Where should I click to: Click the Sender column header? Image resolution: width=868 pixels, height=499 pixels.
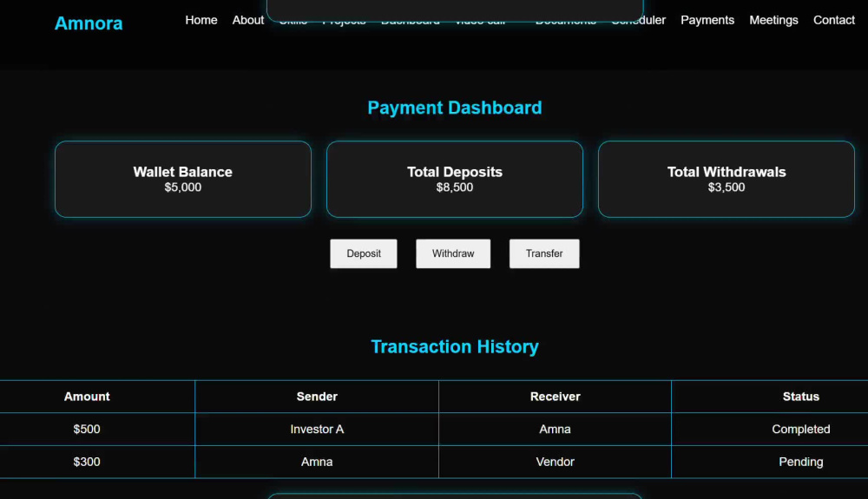[x=317, y=396]
